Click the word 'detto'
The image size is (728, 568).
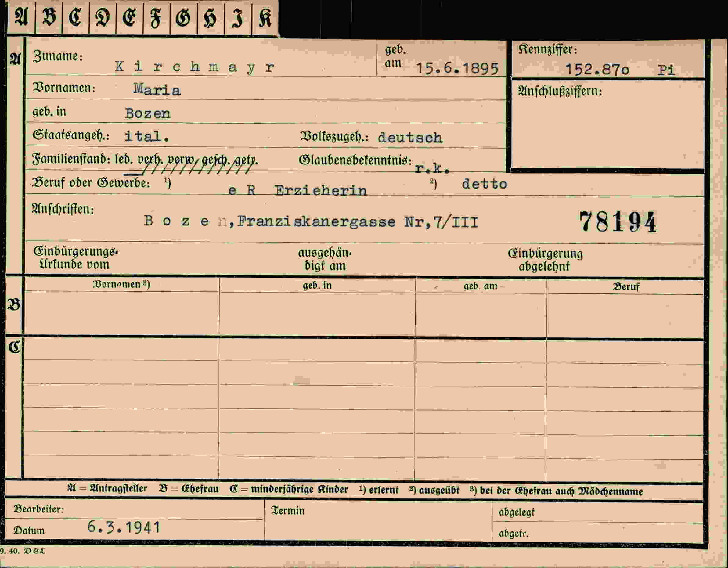pyautogui.click(x=484, y=184)
